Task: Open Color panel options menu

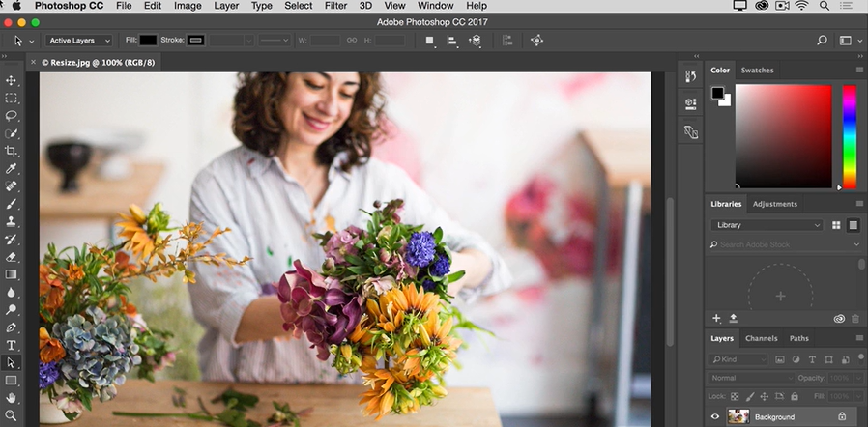Action: [859, 71]
